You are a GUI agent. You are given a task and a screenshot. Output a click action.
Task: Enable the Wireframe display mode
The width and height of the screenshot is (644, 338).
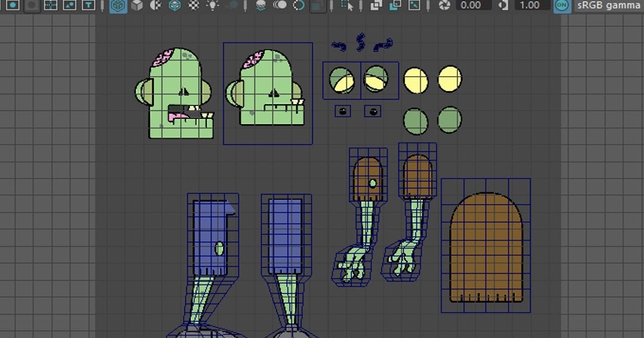117,5
